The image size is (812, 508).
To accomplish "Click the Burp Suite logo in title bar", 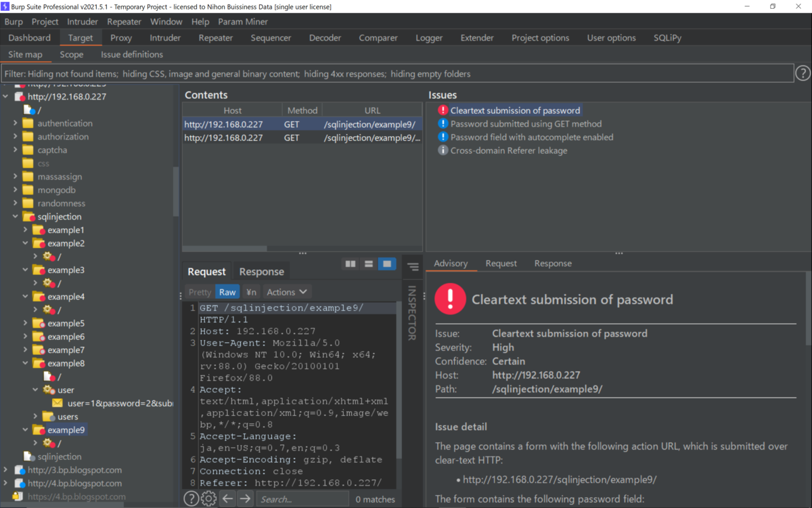I will point(5,6).
